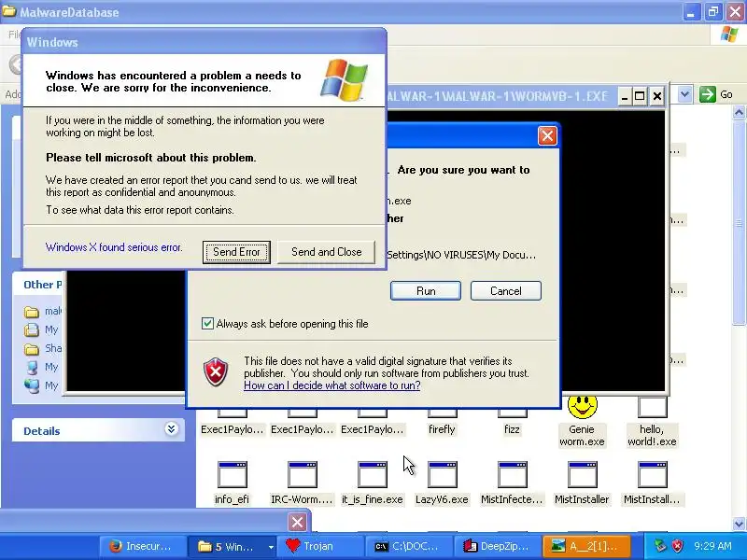Click the green Go arrow button
Screen dimensions: 747x560
click(x=708, y=94)
